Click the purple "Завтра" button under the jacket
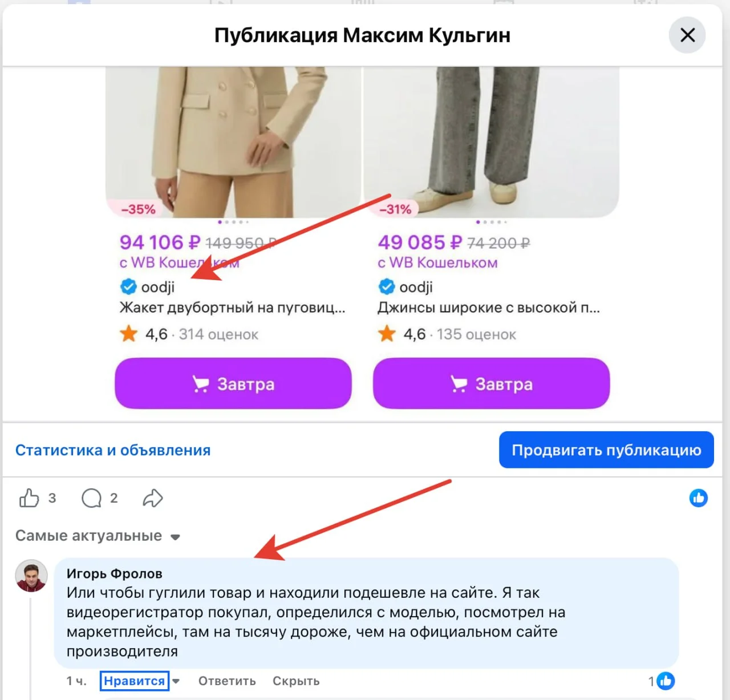Image resolution: width=730 pixels, height=700 pixels. pos(233,384)
